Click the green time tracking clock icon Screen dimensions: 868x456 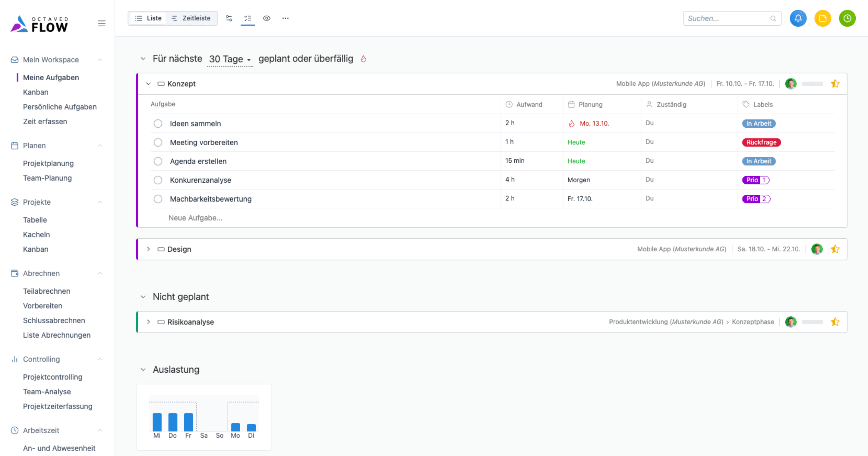coord(847,18)
